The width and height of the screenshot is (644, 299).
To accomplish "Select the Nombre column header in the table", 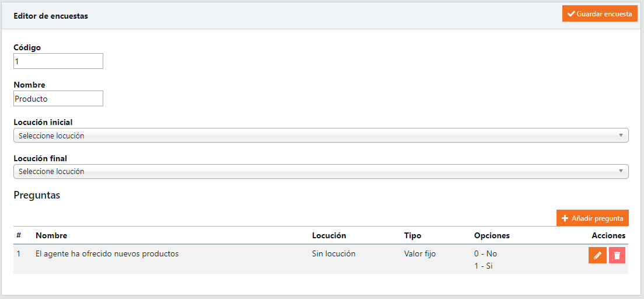I will click(x=51, y=235).
